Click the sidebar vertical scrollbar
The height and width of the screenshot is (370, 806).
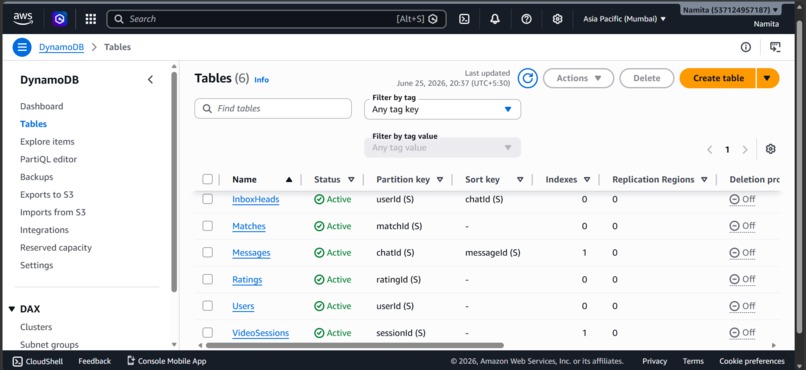point(174,182)
